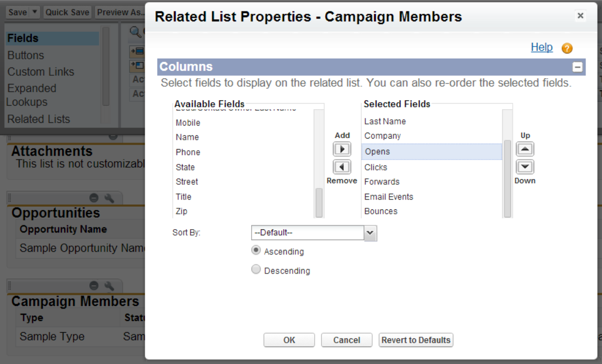Move selected field Up with arrow

pos(525,149)
